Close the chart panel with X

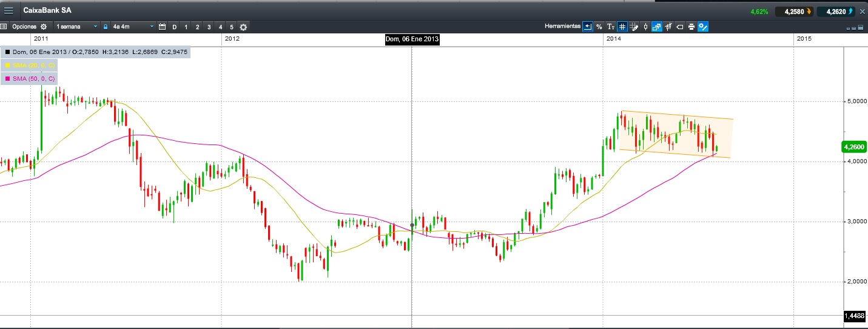(x=863, y=11)
